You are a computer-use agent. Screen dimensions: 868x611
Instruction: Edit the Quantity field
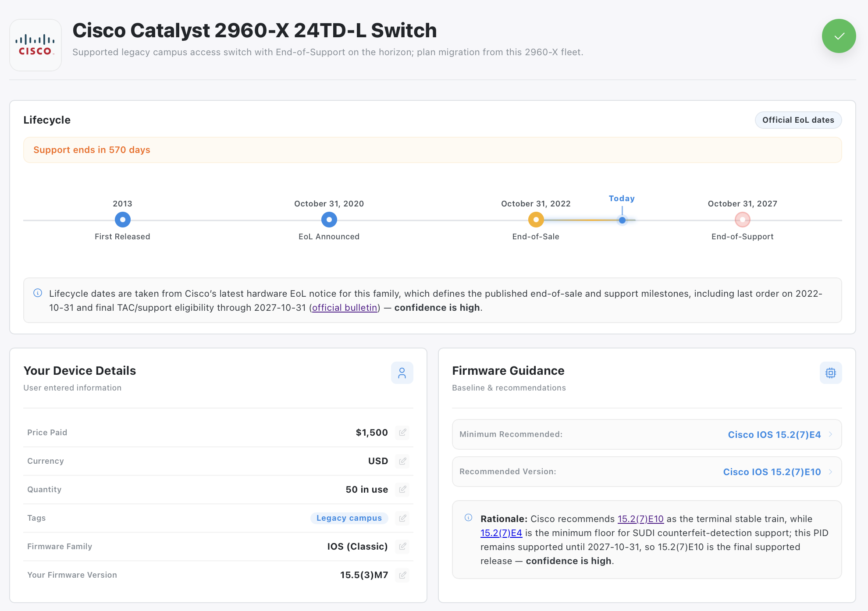(x=402, y=490)
